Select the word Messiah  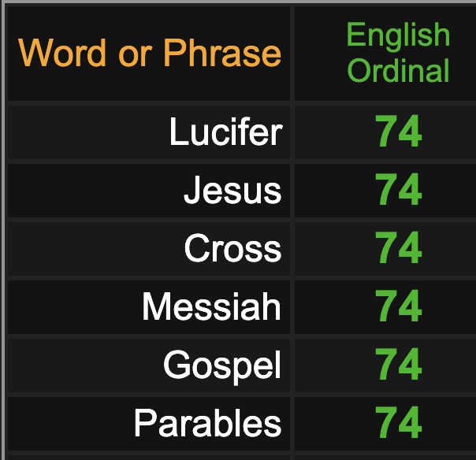click(211, 306)
